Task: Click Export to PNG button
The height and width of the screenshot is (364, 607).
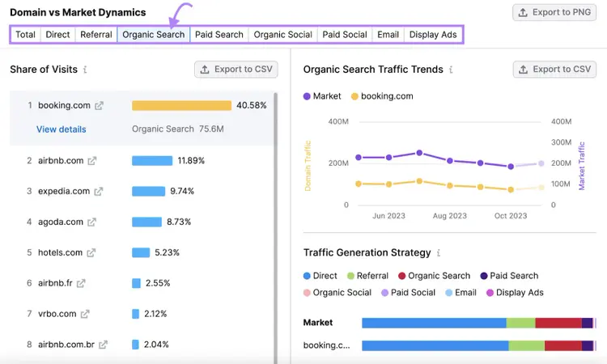Action: (554, 12)
